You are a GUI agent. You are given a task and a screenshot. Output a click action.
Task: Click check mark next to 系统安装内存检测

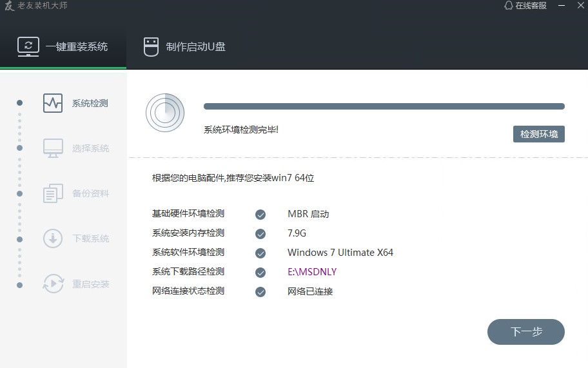[x=260, y=234]
